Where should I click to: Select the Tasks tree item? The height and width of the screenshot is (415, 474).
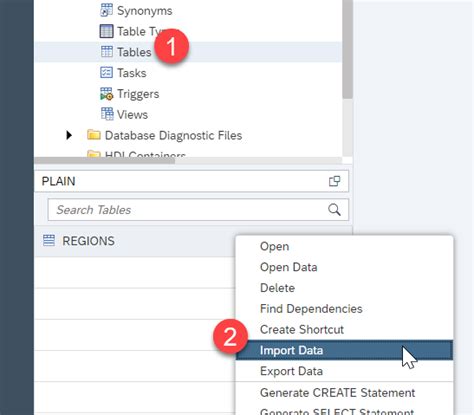point(132,73)
